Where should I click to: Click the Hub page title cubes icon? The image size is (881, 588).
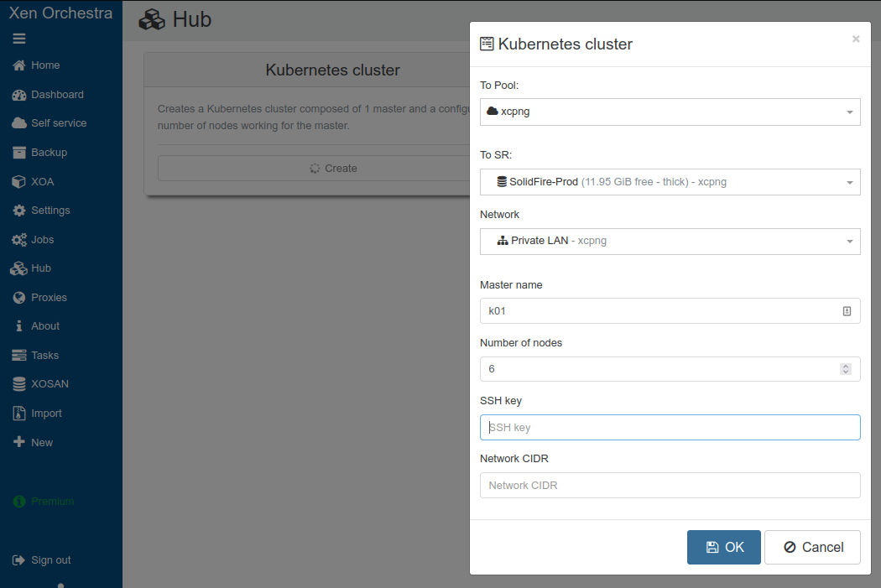[152, 19]
